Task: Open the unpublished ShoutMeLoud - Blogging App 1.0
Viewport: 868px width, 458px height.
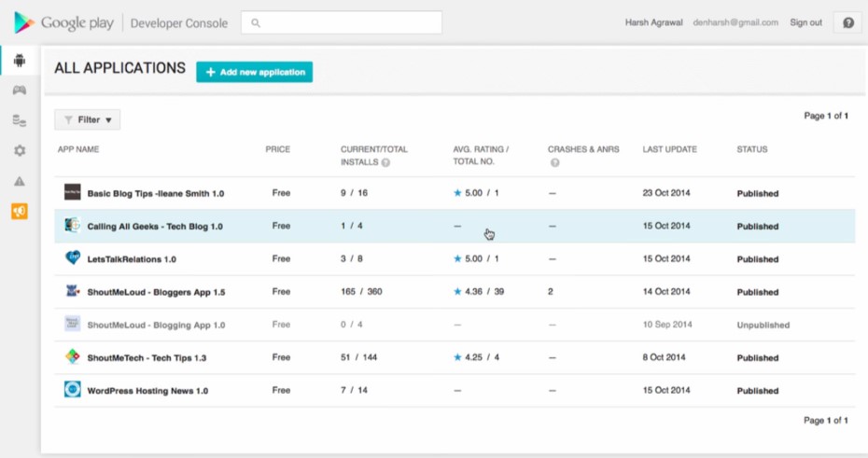Action: click(156, 326)
